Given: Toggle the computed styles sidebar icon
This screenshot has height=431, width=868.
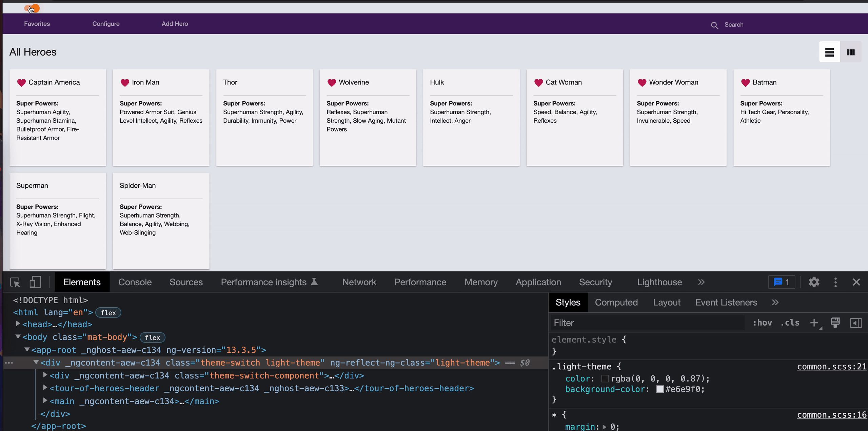Looking at the screenshot, I should (855, 323).
